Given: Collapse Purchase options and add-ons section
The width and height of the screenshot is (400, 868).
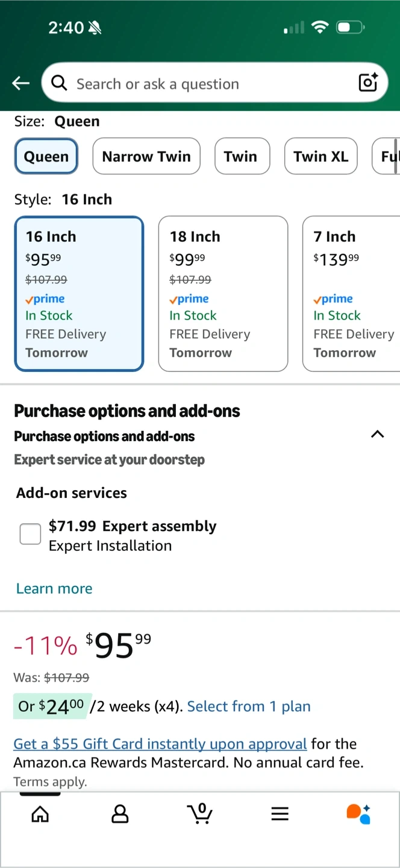Looking at the screenshot, I should coord(377,435).
